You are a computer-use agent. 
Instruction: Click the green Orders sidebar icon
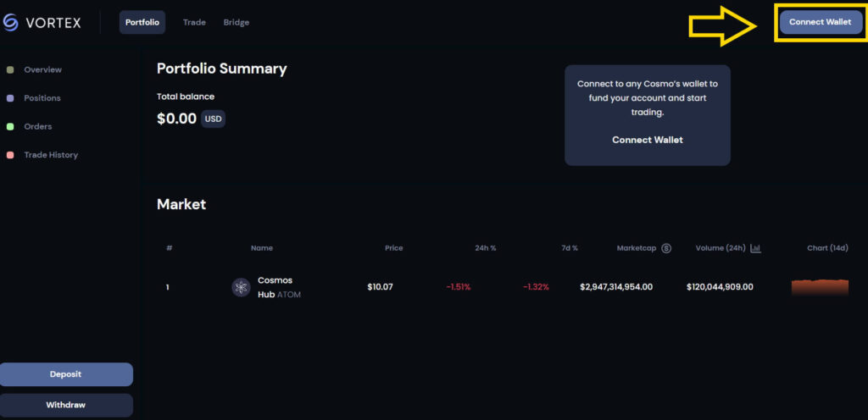pos(9,126)
